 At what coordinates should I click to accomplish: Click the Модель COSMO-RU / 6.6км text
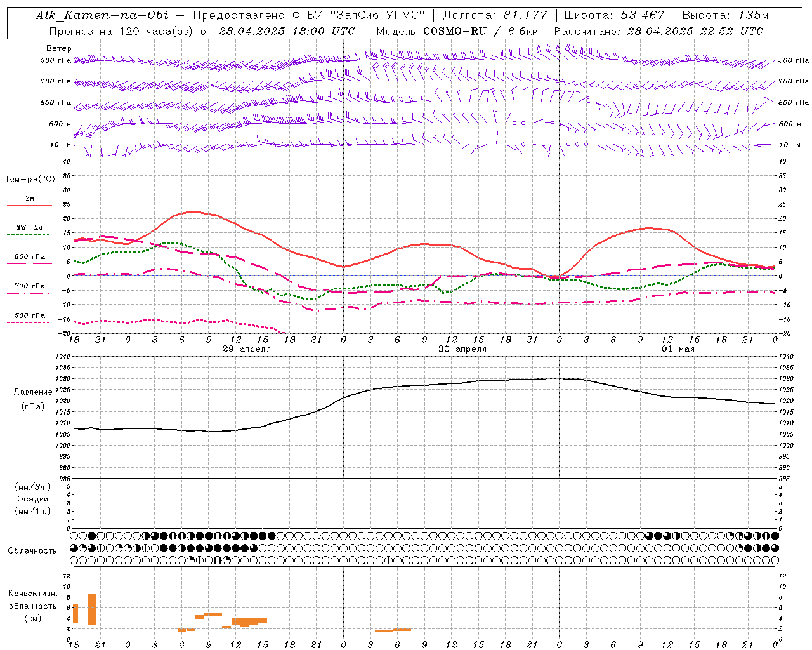click(x=457, y=31)
